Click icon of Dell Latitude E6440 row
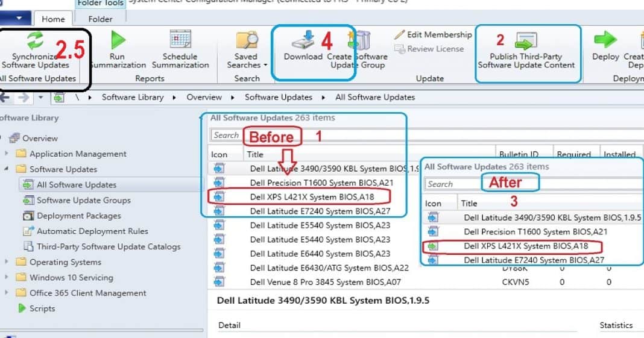 point(219,254)
